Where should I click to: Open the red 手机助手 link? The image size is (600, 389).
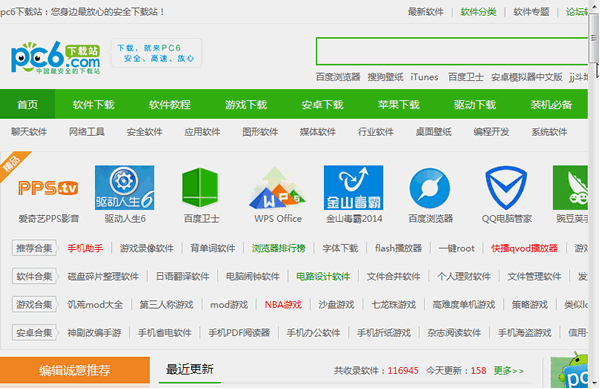85,248
